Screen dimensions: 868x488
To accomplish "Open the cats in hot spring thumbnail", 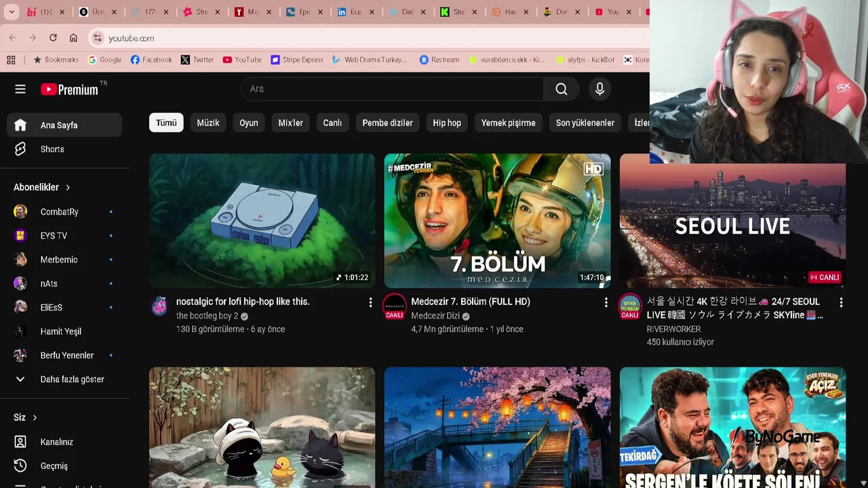I will 262,427.
